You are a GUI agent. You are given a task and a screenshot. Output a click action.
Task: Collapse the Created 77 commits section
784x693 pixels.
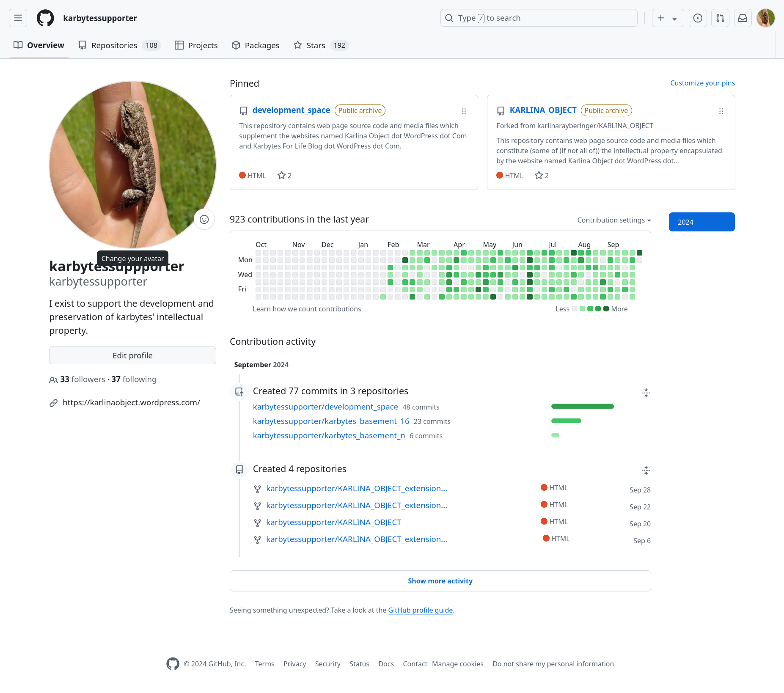[646, 393]
